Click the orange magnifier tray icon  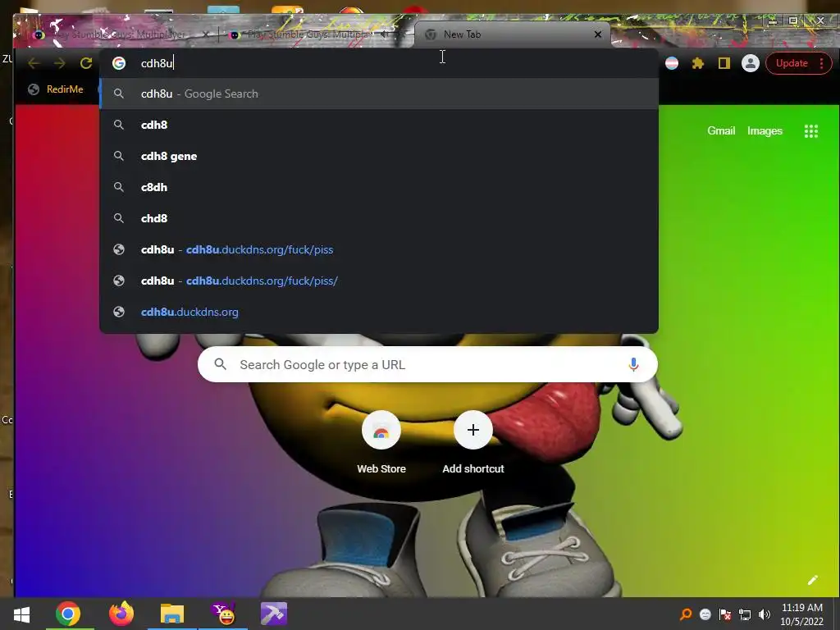point(686,614)
